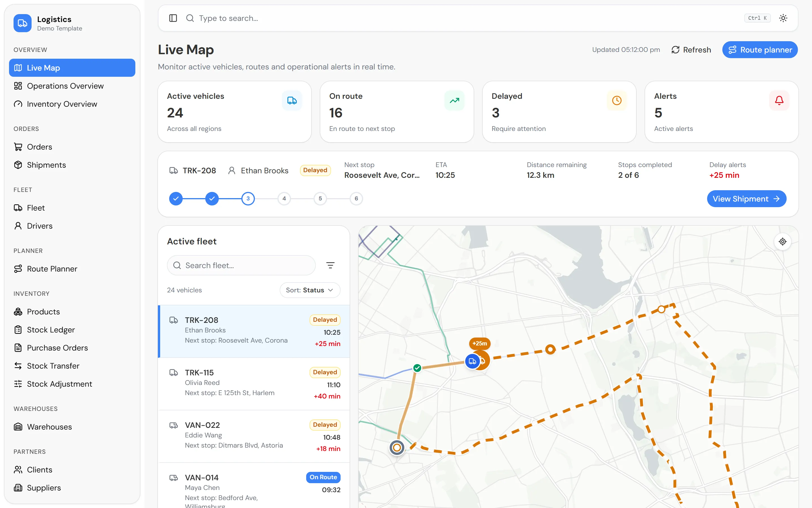Select stop 5 on the progress tracker
Screen dimensions: 812x508
[x=320, y=199]
